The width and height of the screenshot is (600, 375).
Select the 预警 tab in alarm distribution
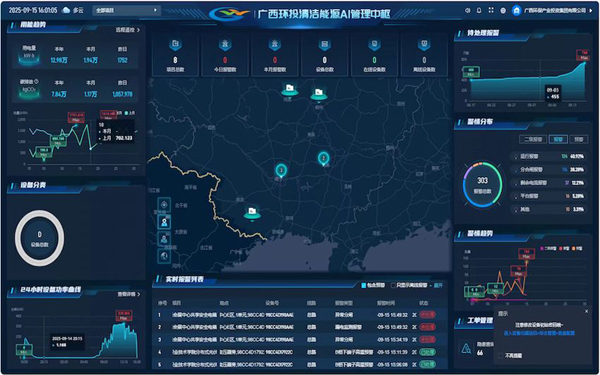coord(579,139)
